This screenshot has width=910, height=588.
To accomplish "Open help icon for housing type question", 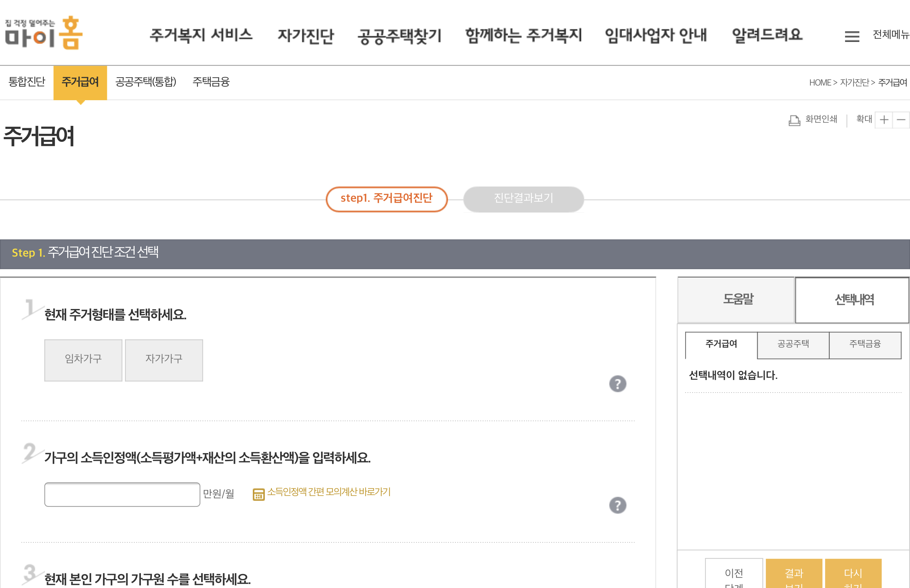I will pos(618,384).
